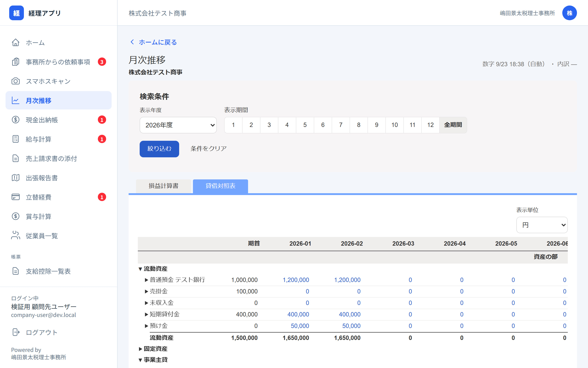Viewport: 588px width, 368px height.
Task: Collapse the 流動資産 section
Action: tap(140, 269)
